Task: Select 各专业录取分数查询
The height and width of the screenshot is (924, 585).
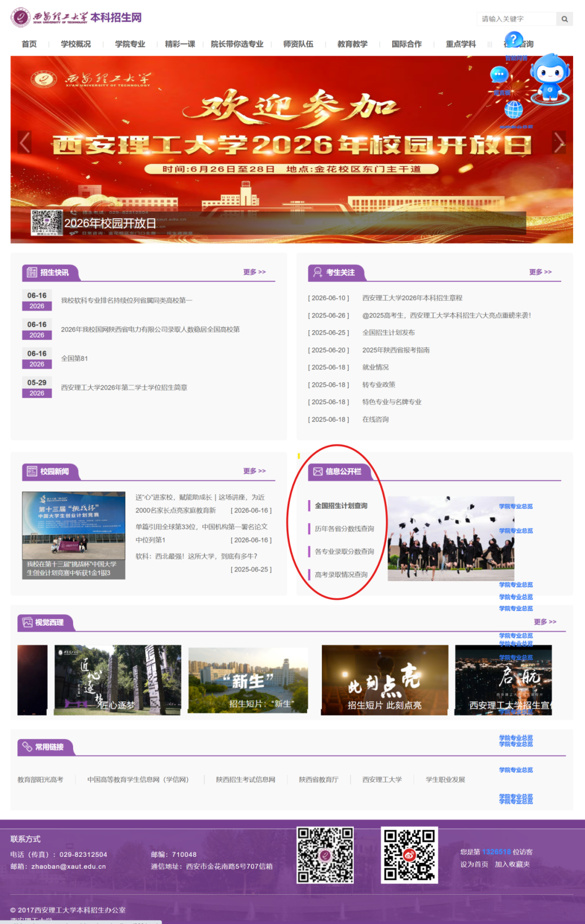Action: point(344,552)
